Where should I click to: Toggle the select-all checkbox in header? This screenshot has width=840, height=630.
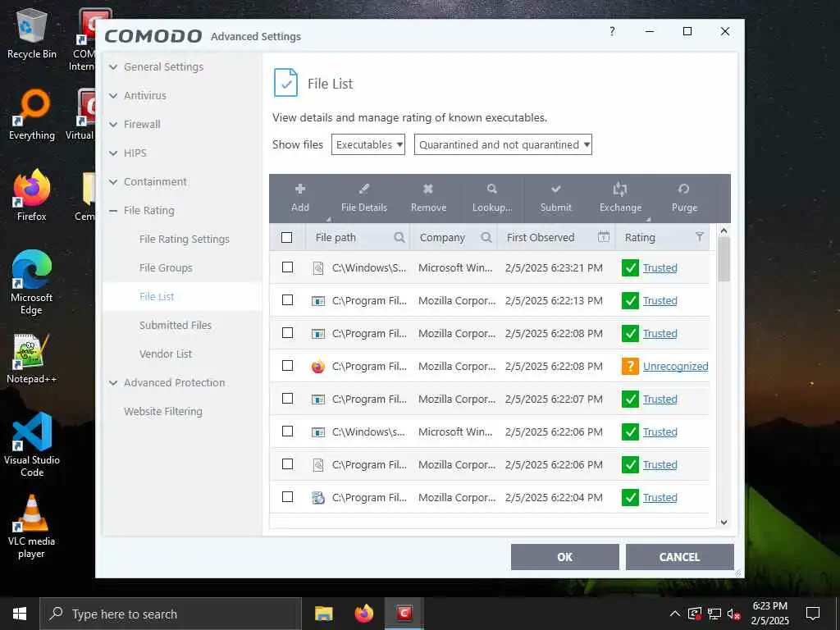[286, 237]
